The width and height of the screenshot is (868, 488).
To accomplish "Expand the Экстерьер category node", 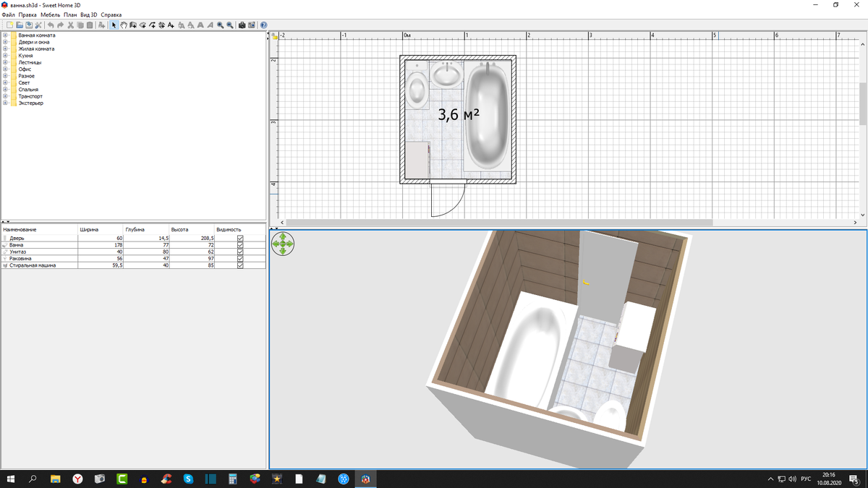I will pyautogui.click(x=5, y=103).
